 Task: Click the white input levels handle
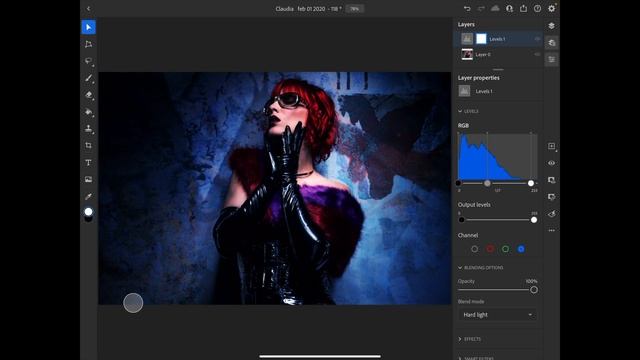531,183
